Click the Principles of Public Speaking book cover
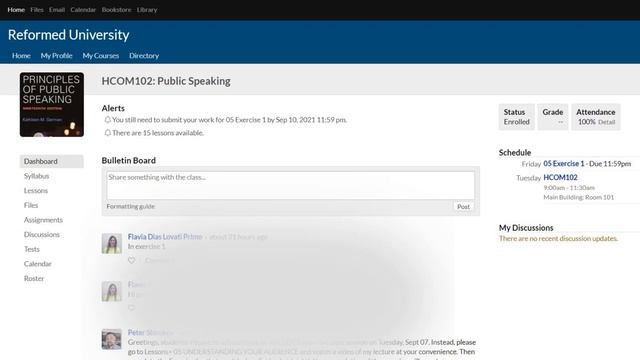640x360 pixels. tap(52, 104)
